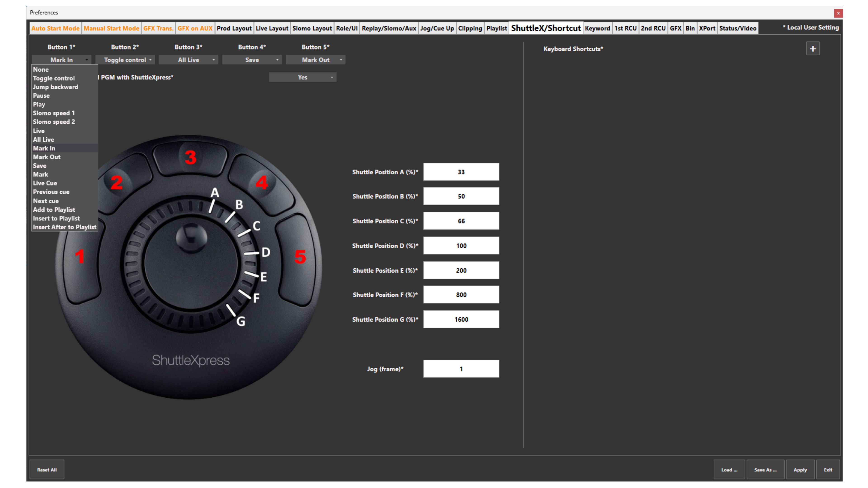
Task: Click the Reset All button
Action: (47, 470)
